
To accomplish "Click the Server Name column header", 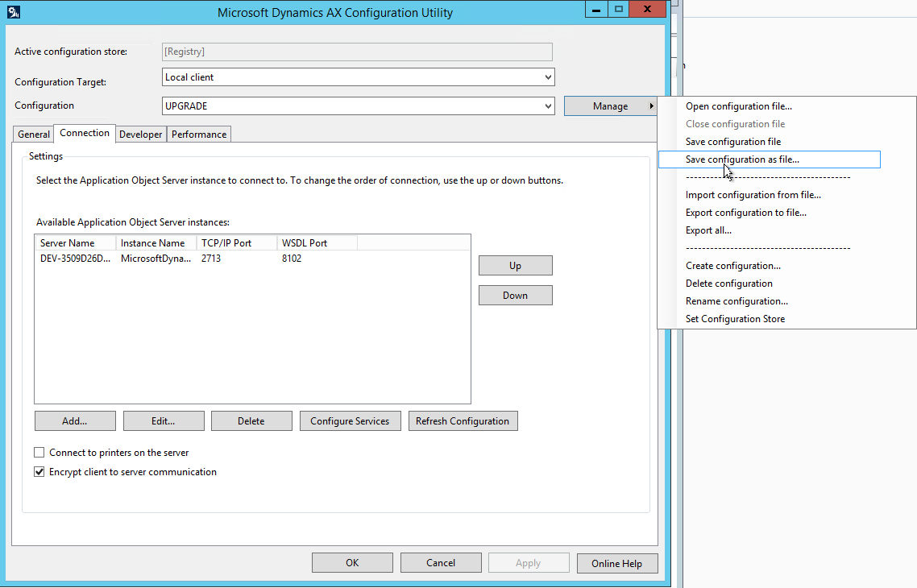I will (76, 243).
